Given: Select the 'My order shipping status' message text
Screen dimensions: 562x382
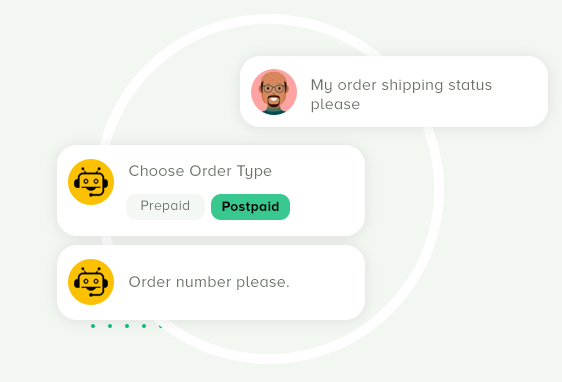Looking at the screenshot, I should point(401,95).
